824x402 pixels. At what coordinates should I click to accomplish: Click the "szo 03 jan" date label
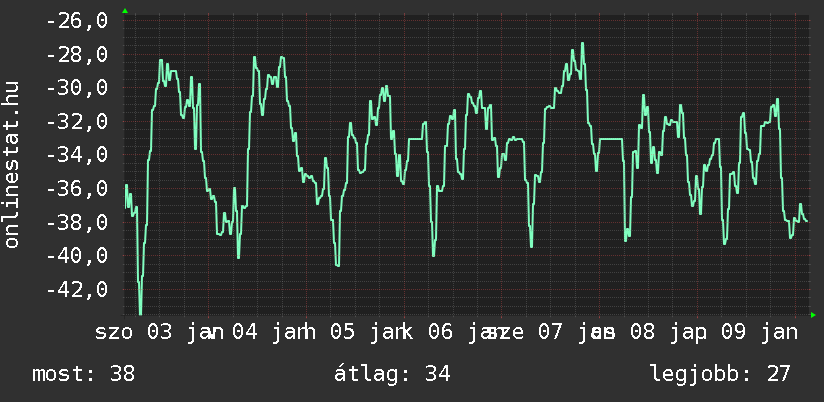click(x=159, y=331)
